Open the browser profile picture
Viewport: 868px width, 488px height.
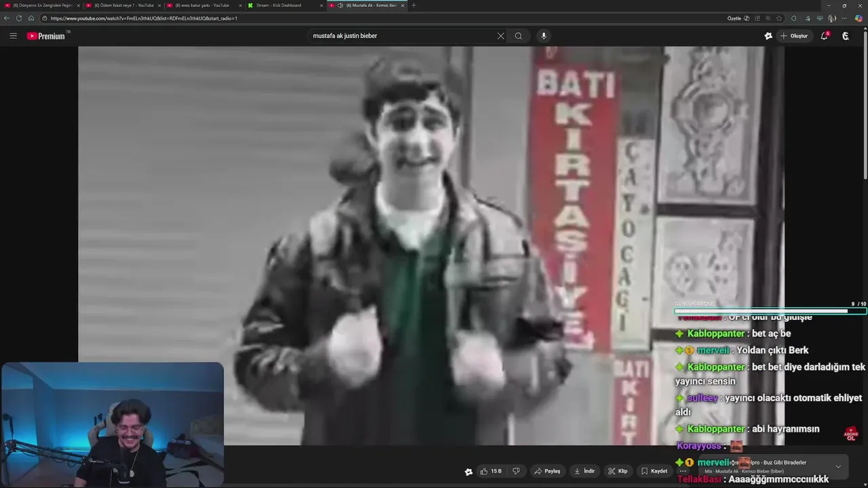[x=832, y=18]
